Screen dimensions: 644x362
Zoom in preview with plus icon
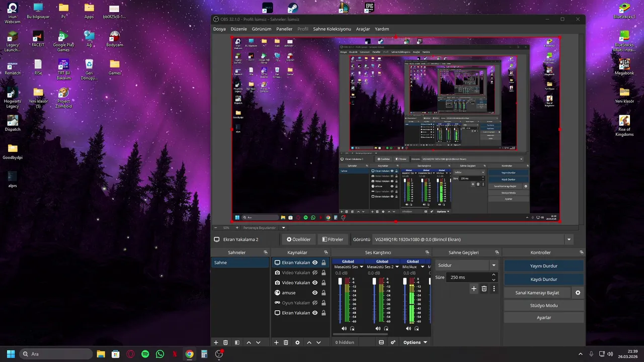(237, 228)
